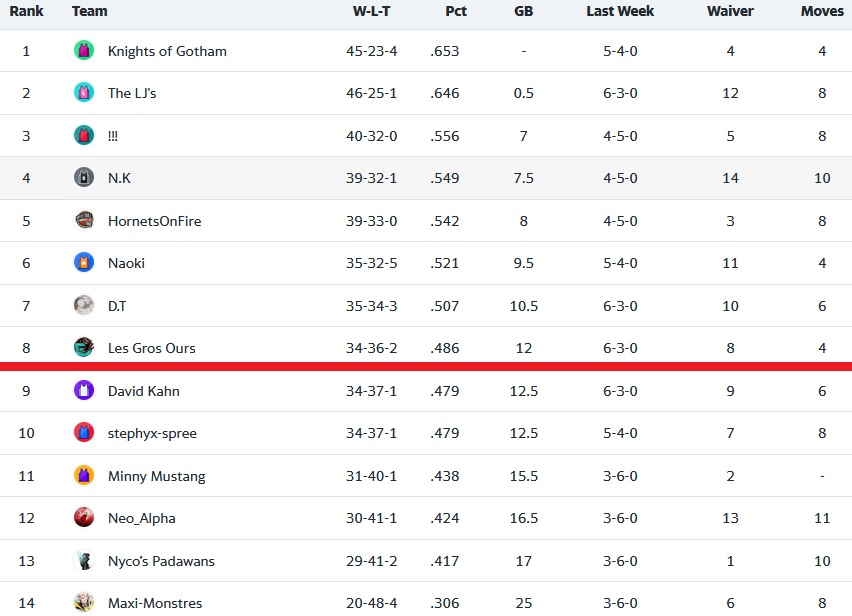Open the Maxi-Monstres team link
Image resolution: width=852 pixels, height=616 pixels.
click(x=155, y=603)
